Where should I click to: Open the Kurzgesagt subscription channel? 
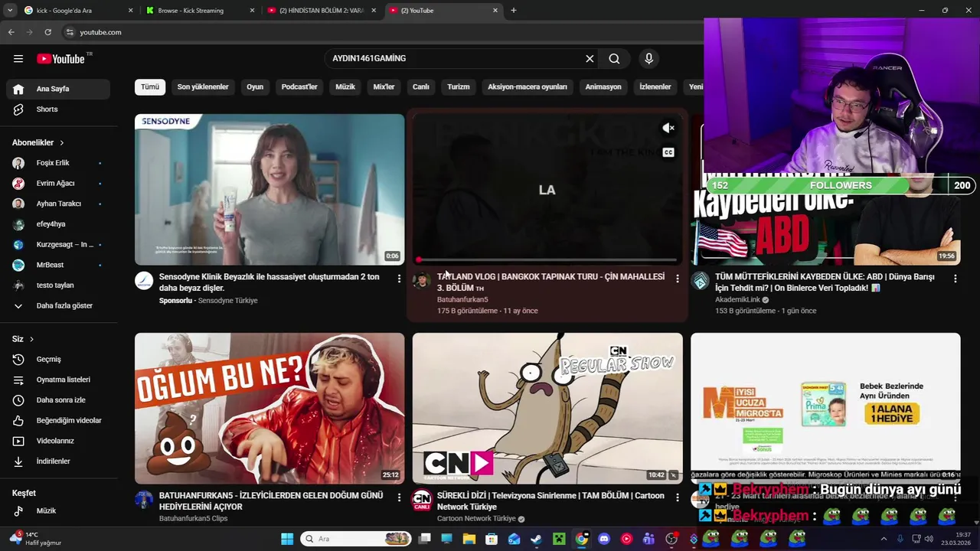58,245
